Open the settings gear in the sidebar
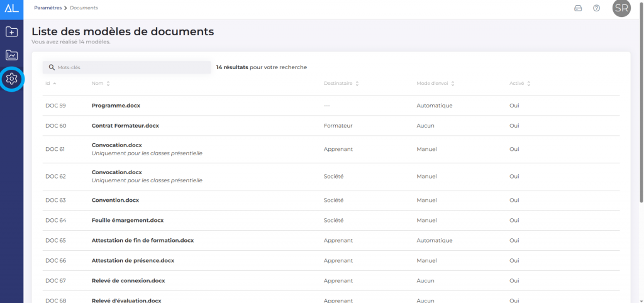 point(11,79)
